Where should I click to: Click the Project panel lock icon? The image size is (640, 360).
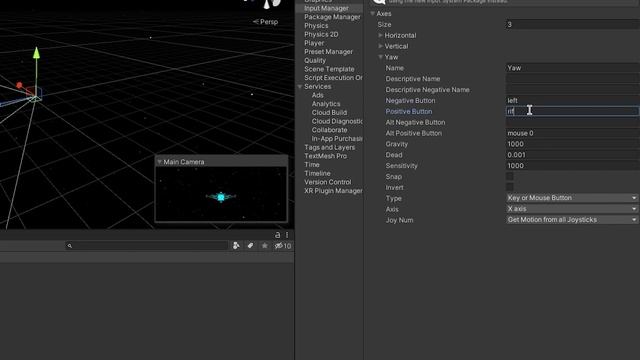tap(278, 235)
